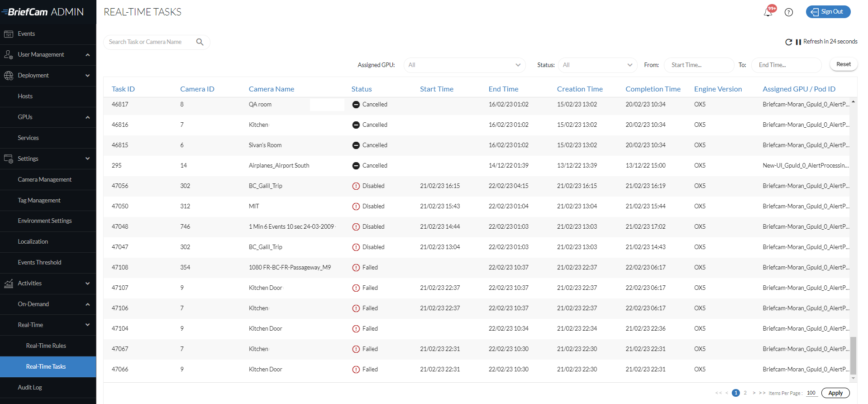Viewport: 868px width, 404px height.
Task: Open Hosts in the sidebar
Action: point(25,96)
